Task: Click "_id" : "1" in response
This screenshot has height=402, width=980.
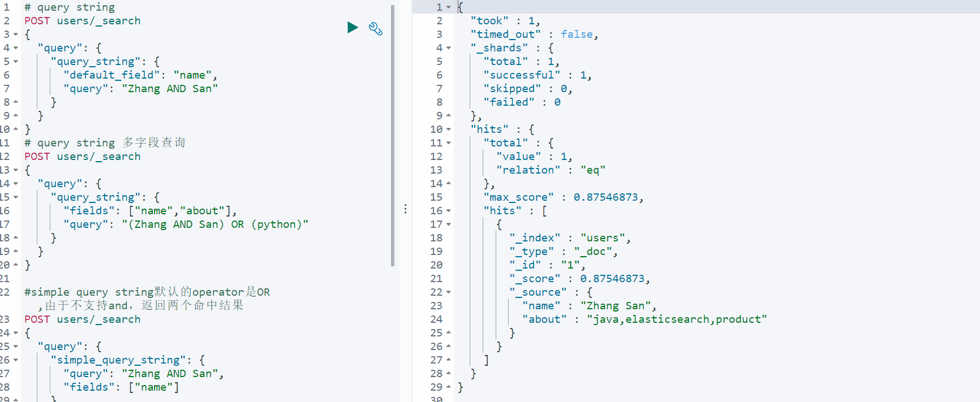Action: (547, 265)
